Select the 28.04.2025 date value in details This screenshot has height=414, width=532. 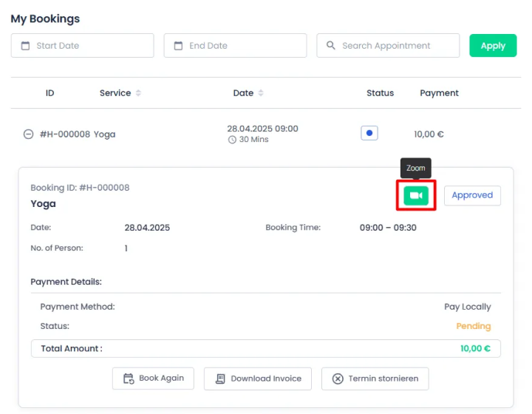(147, 228)
